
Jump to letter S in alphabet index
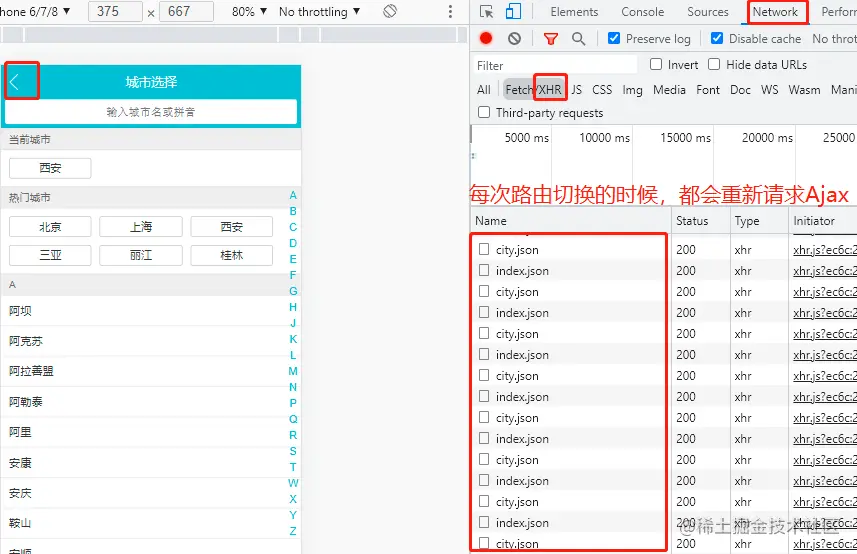point(293,451)
